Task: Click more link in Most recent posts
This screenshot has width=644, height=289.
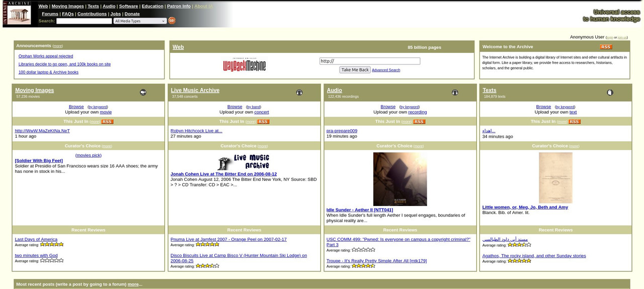Action: 133,284
